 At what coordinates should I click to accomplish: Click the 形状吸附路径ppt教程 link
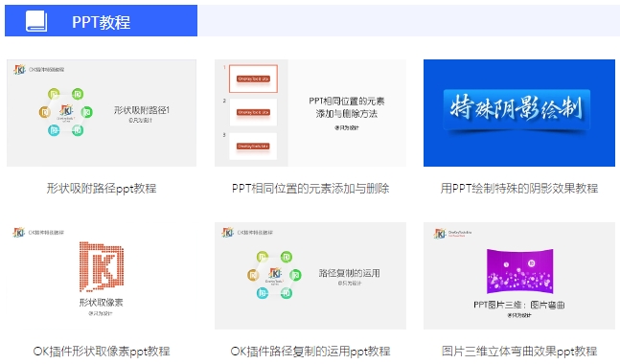[102, 189]
